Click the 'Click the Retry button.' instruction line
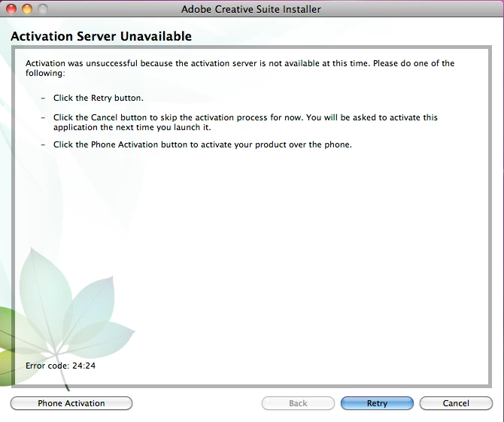The image size is (504, 422). [99, 98]
